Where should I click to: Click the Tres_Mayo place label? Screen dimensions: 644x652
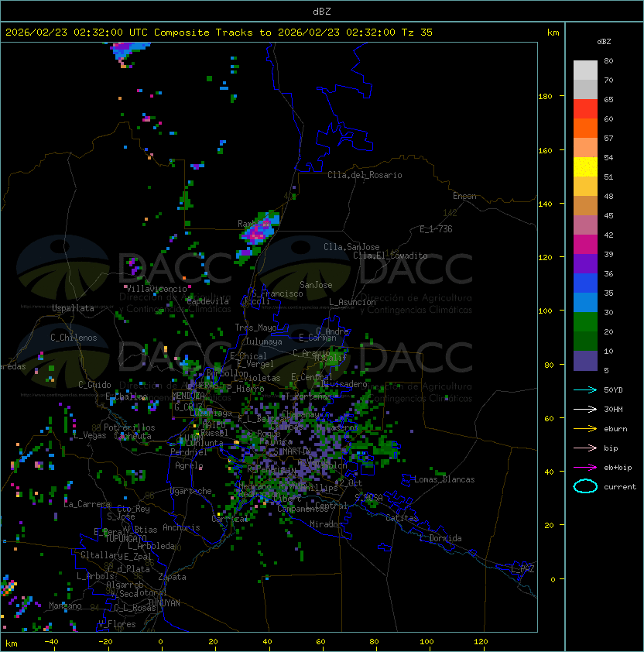click(x=255, y=328)
